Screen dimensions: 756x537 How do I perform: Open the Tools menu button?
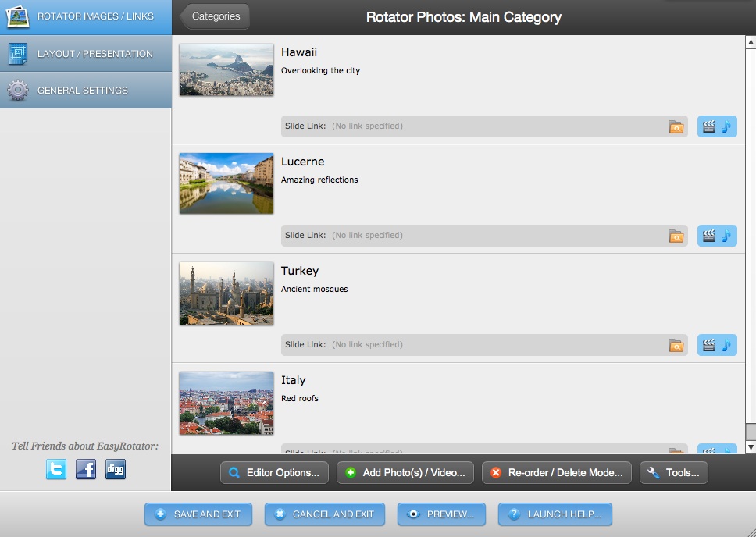(673, 472)
